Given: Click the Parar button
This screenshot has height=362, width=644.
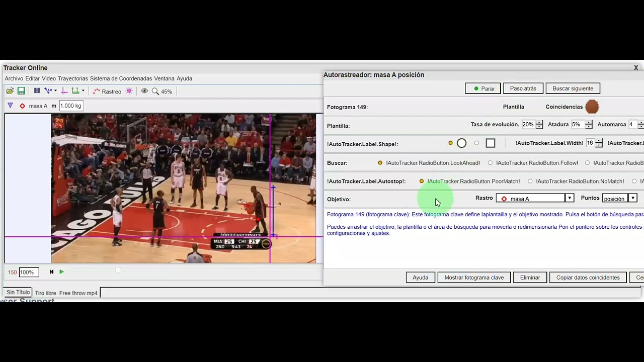Looking at the screenshot, I should coord(483,88).
